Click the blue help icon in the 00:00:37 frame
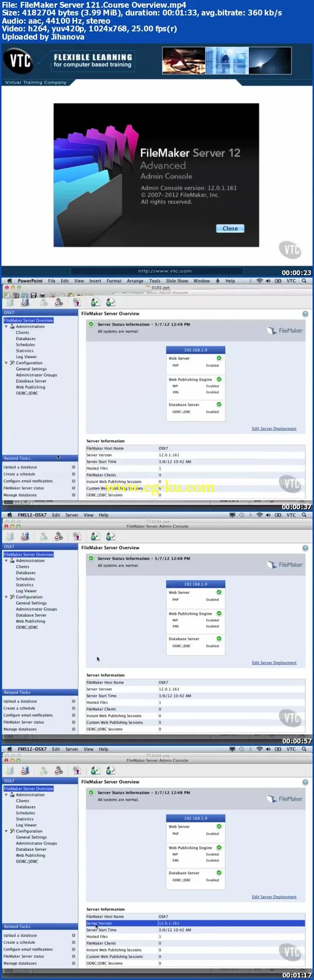 (305, 314)
